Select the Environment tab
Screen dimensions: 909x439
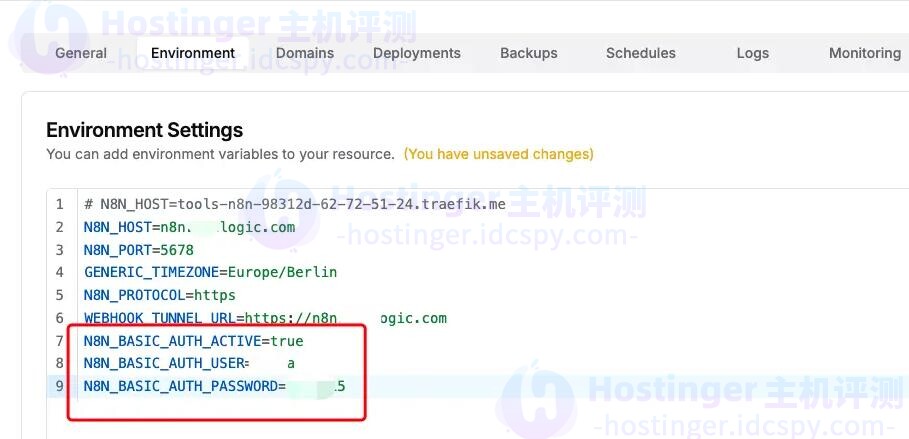pyautogui.click(x=193, y=53)
